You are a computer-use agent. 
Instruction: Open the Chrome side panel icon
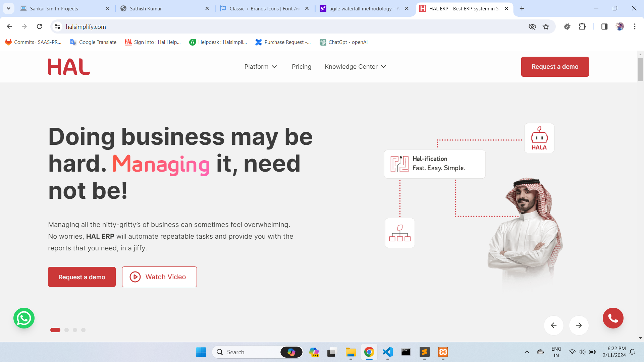pyautogui.click(x=604, y=26)
